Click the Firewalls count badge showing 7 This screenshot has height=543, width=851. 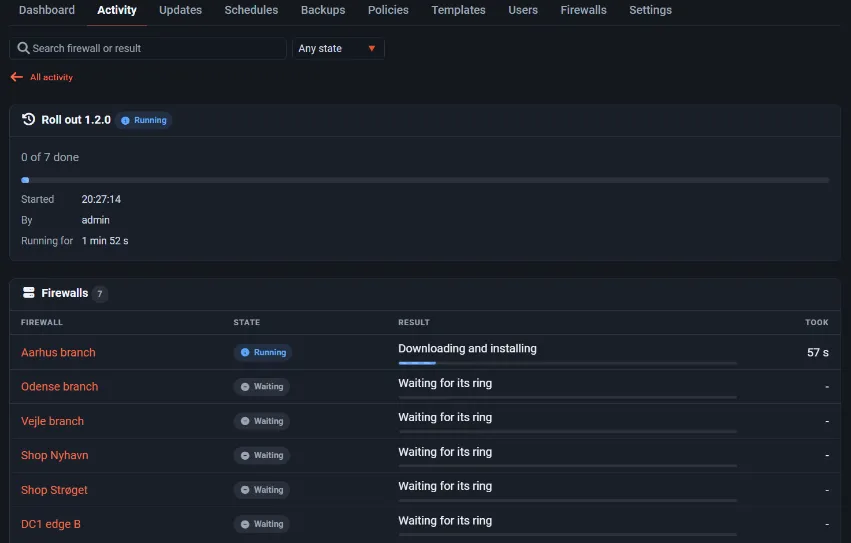click(x=99, y=294)
